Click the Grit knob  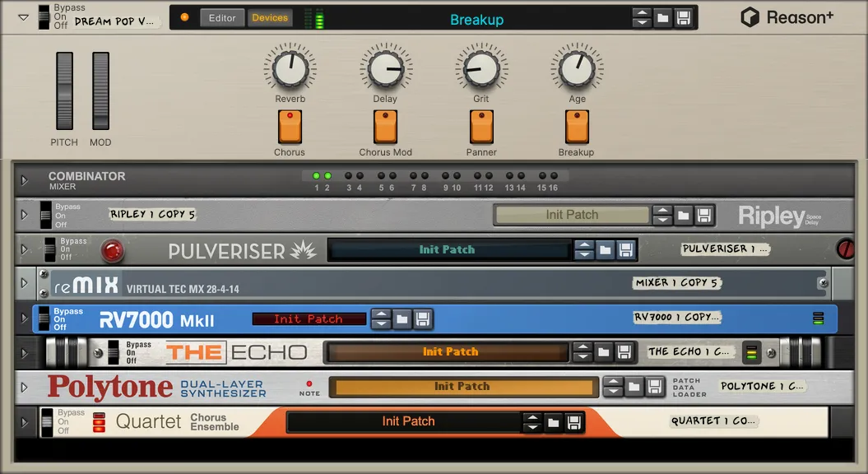481,68
